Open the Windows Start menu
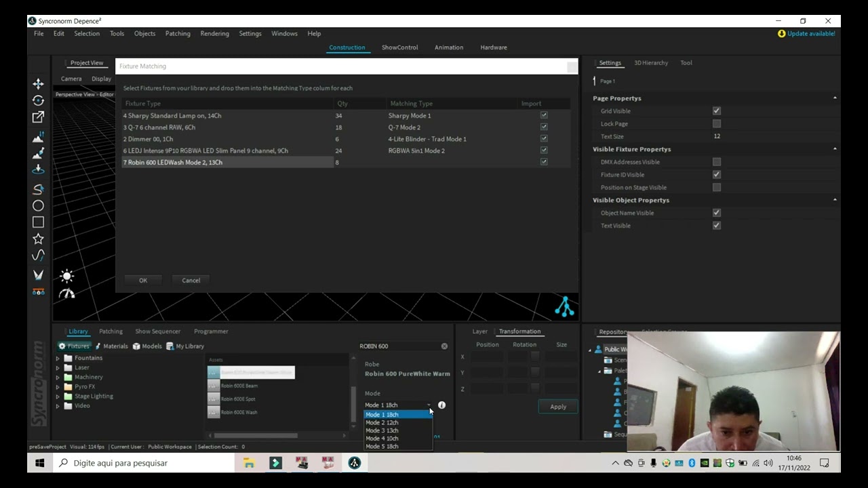The image size is (868, 488). pyautogui.click(x=39, y=463)
